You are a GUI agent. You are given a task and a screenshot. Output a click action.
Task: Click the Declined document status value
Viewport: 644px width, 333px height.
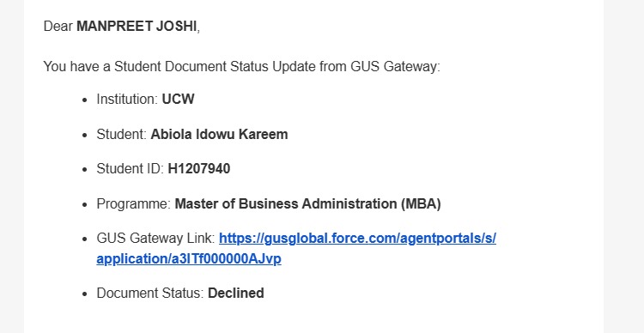pyautogui.click(x=236, y=294)
